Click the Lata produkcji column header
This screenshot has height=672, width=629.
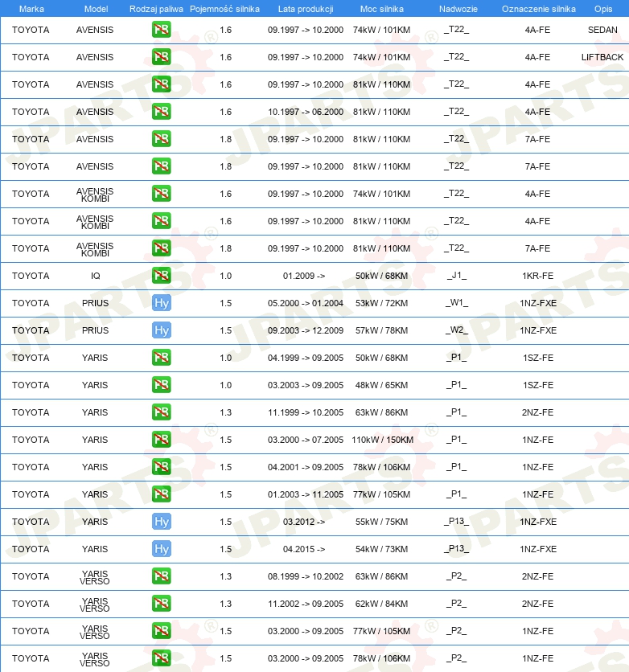(x=306, y=9)
